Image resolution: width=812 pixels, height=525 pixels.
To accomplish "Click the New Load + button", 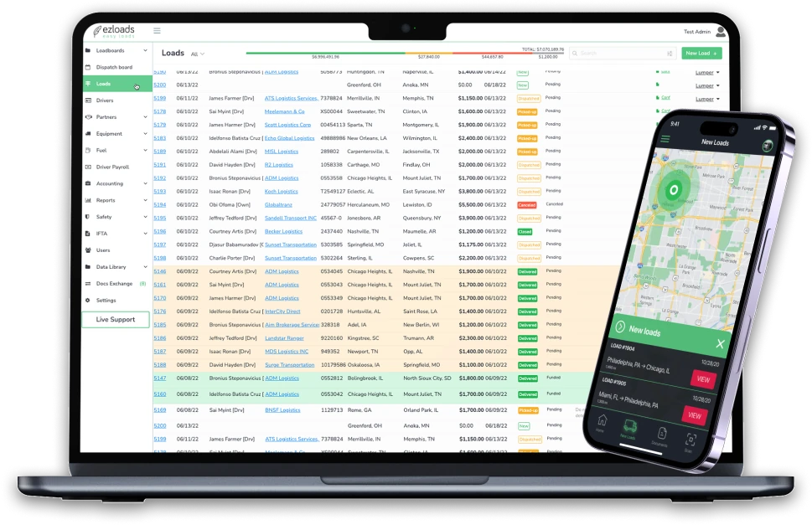I will pyautogui.click(x=701, y=54).
